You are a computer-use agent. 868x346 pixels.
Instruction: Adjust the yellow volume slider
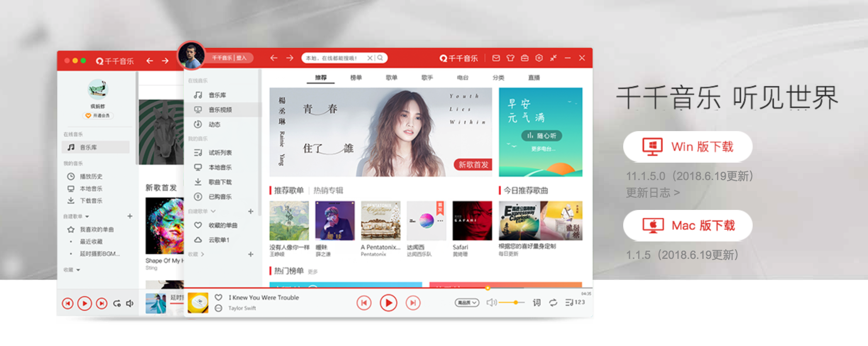pos(511,302)
